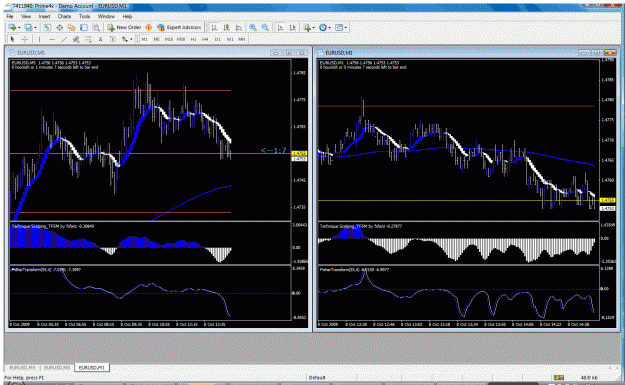Select the Text tool (A)

pyautogui.click(x=100, y=39)
